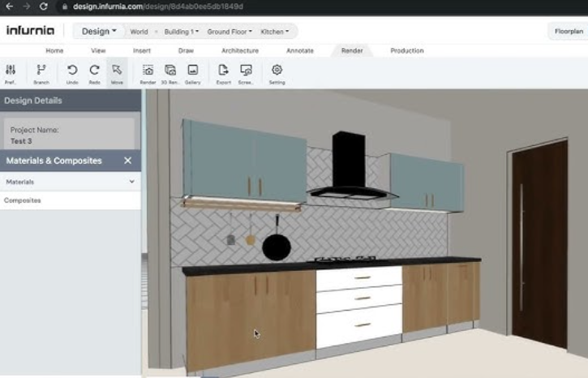Viewport: 588px width, 378px height.
Task: Go back in the browser
Action: pyautogui.click(x=10, y=6)
